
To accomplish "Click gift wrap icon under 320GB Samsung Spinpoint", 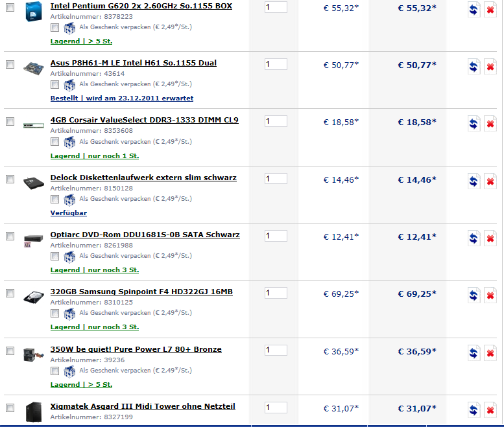I will coord(69,314).
